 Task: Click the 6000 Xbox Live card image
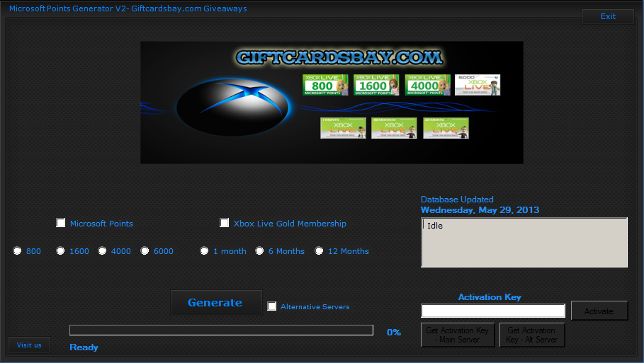pyautogui.click(x=478, y=85)
